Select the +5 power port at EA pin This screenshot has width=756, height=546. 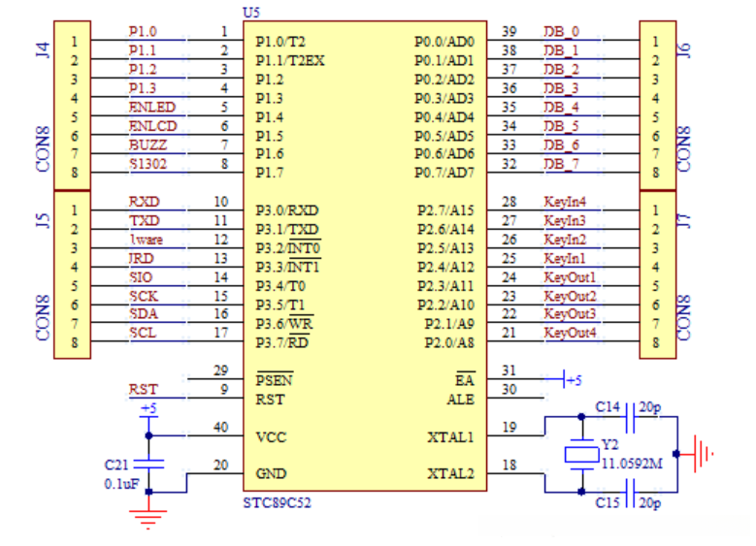[573, 380]
